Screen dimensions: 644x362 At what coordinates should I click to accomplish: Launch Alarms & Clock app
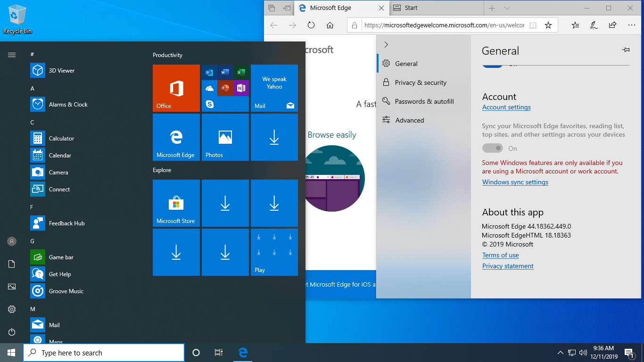[x=85, y=105]
